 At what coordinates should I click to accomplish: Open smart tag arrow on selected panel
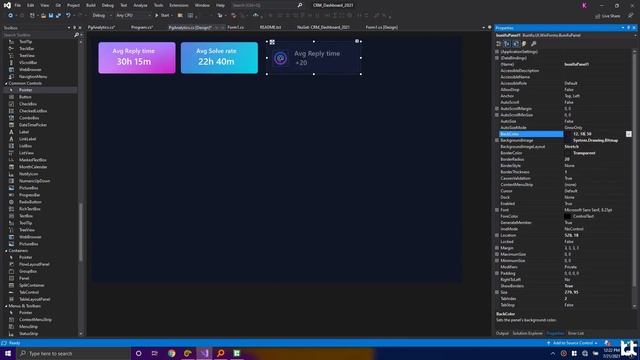357,41
